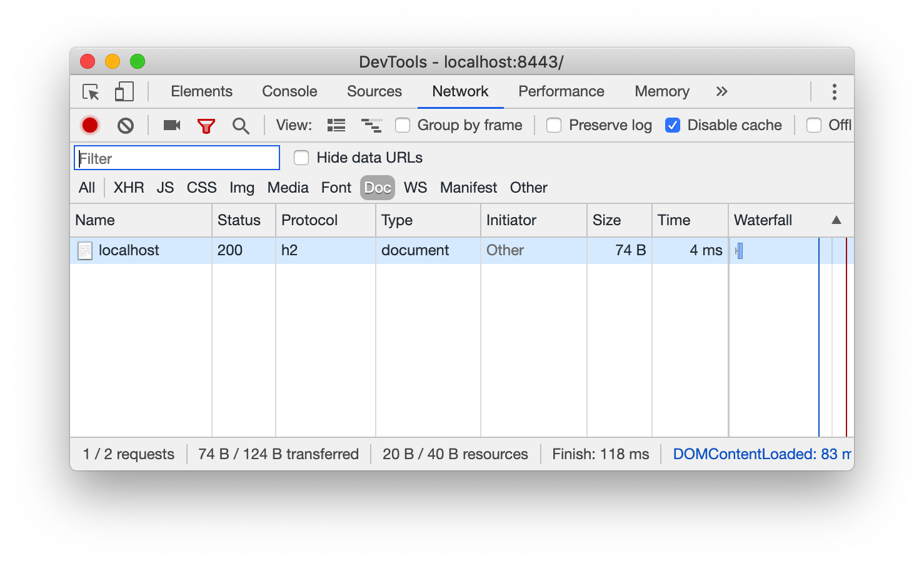Toggle the Offline checkbox
Screen dimensions: 924x563
pyautogui.click(x=814, y=125)
